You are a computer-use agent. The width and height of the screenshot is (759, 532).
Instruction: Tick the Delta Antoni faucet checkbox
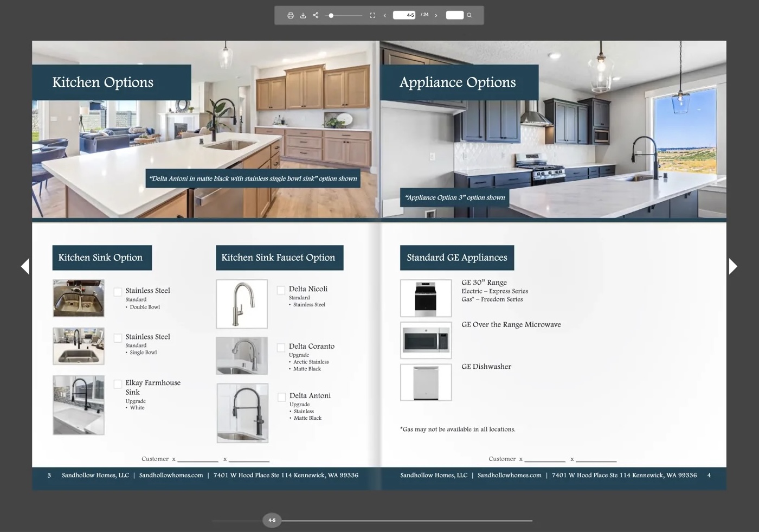(281, 397)
